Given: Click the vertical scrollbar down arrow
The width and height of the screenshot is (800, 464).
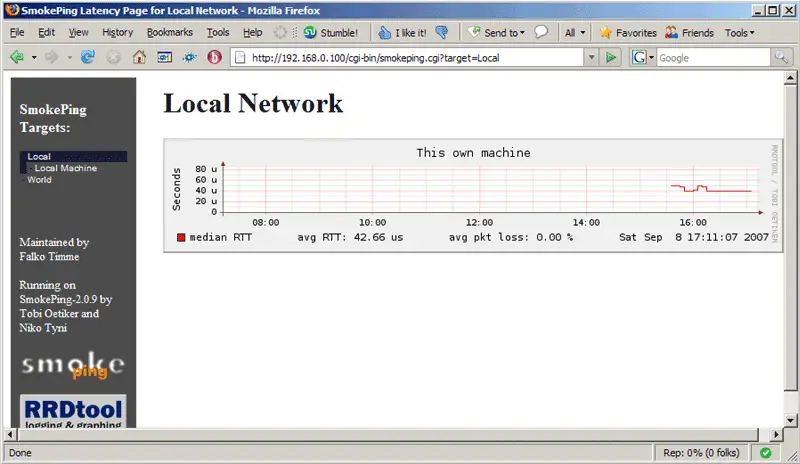Looking at the screenshot, I should coord(790,421).
